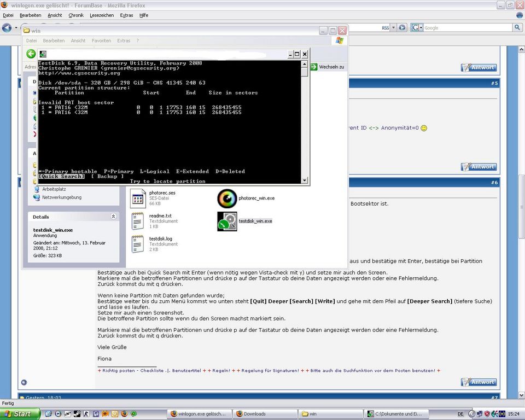Open the TestDisk console window icon menu
The height and width of the screenshot is (420, 525).
pyautogui.click(x=43, y=54)
